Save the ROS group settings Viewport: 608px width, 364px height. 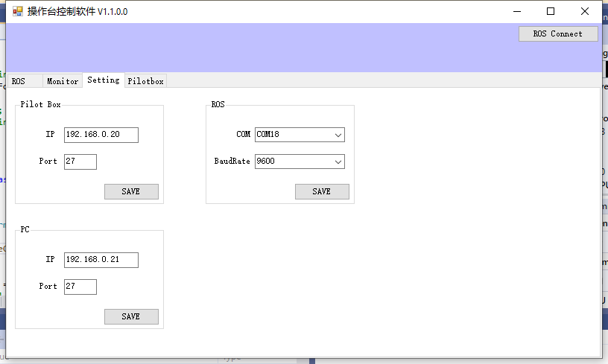pos(322,192)
